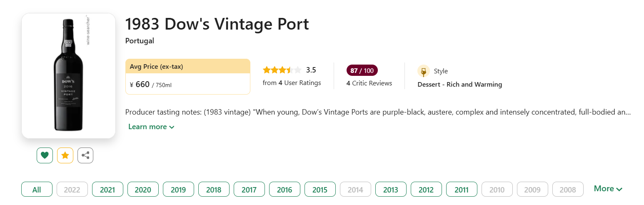The width and height of the screenshot is (644, 205).
Task: Select the 2016 vintage pill
Action: [x=285, y=190]
